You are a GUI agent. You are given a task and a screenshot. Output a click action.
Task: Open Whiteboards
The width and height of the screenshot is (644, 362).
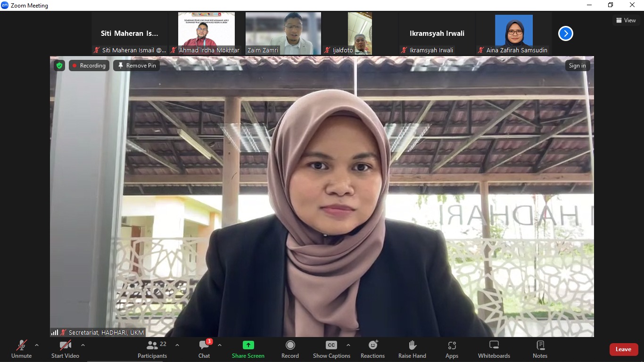pos(494,349)
